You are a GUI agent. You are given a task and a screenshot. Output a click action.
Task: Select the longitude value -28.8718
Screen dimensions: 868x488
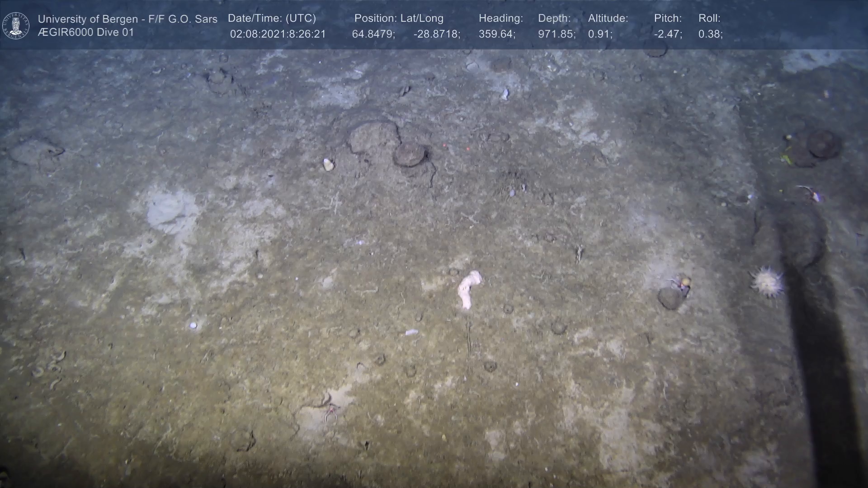point(437,34)
